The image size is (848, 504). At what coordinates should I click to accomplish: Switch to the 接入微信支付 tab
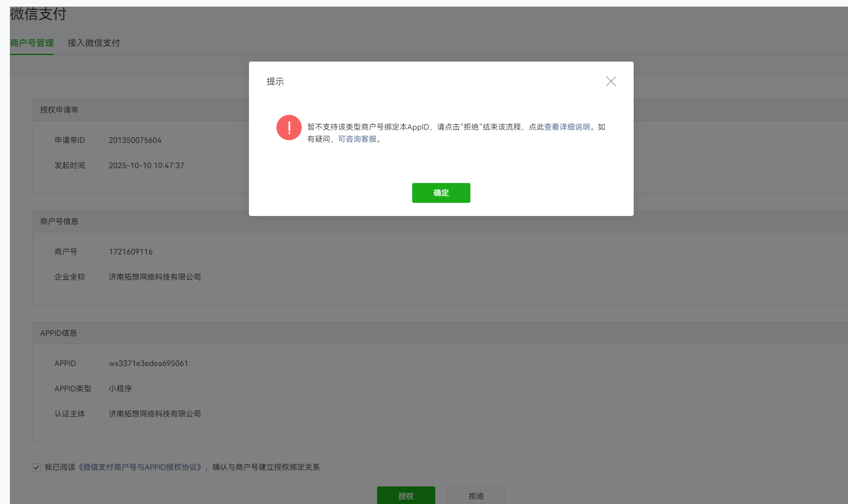(x=93, y=43)
